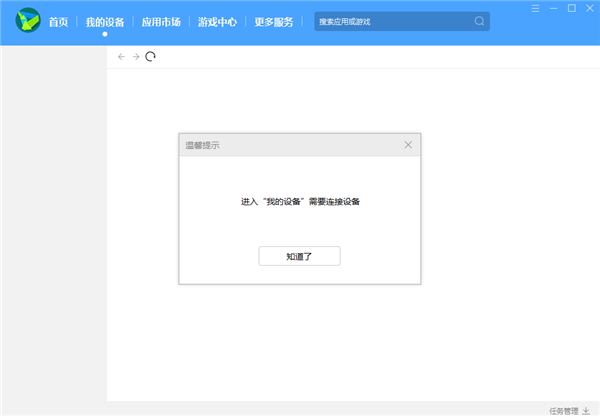Click the 进入"我的设备"需要连接设备 message text
600x416 pixels.
click(x=300, y=202)
